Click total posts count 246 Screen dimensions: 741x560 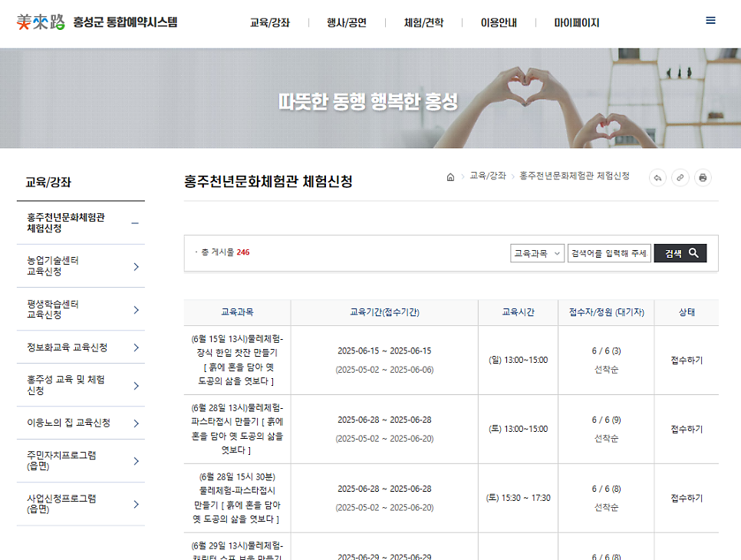point(243,252)
